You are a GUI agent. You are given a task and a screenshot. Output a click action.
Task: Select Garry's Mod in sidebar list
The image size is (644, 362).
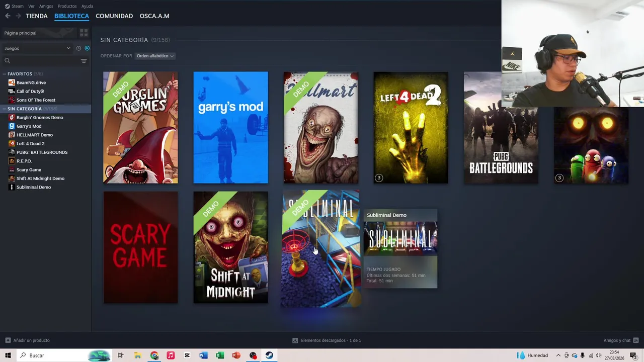pos(29,126)
